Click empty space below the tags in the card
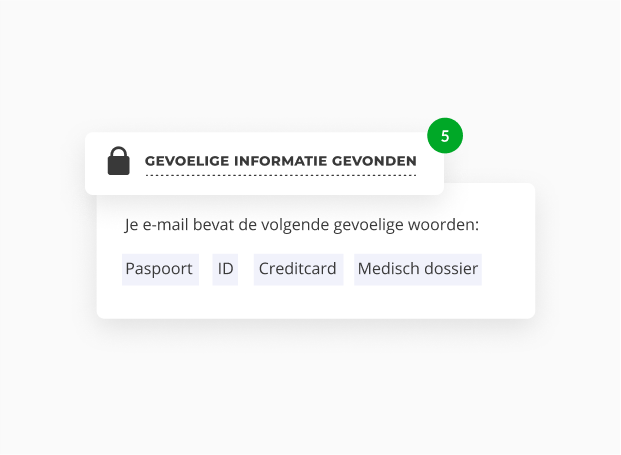 315,302
